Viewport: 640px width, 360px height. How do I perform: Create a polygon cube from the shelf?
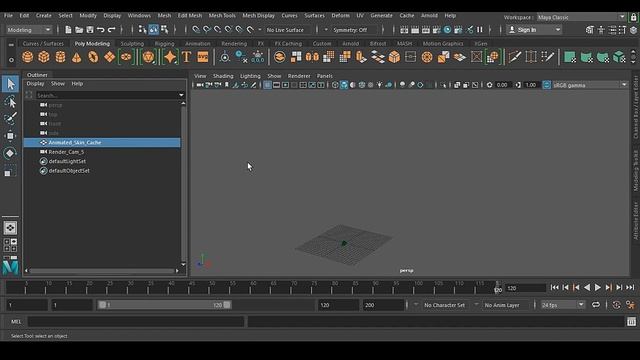coord(44,57)
